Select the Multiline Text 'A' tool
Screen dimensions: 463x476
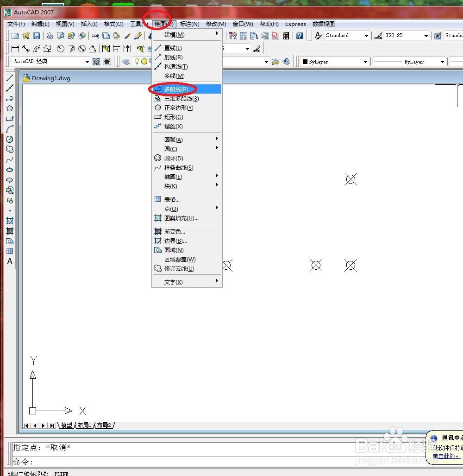[10, 261]
